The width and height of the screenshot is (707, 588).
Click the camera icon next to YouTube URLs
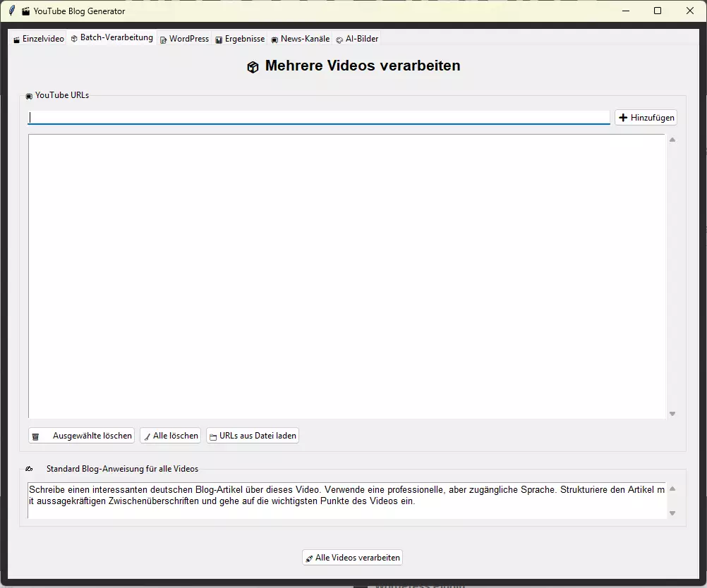[x=29, y=96]
